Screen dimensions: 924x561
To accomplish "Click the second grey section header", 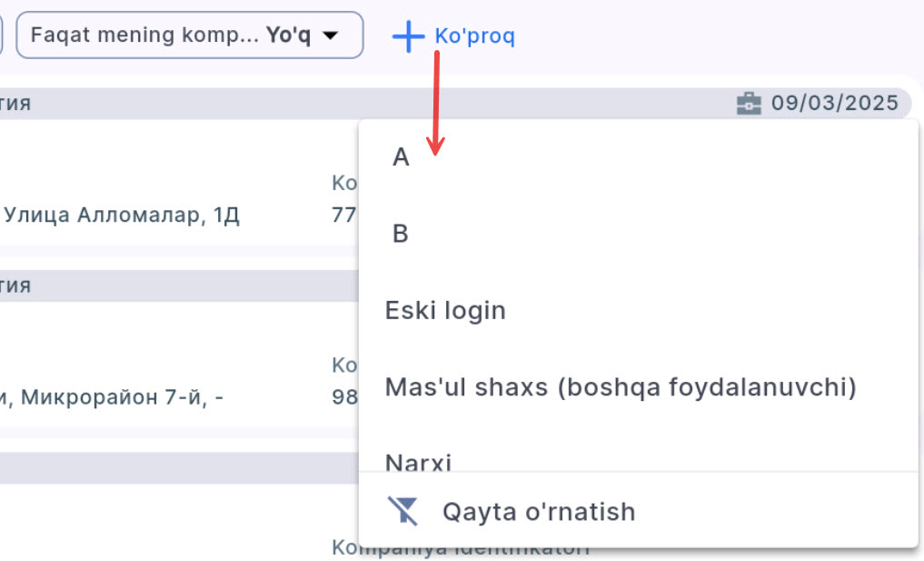I will click(x=182, y=286).
